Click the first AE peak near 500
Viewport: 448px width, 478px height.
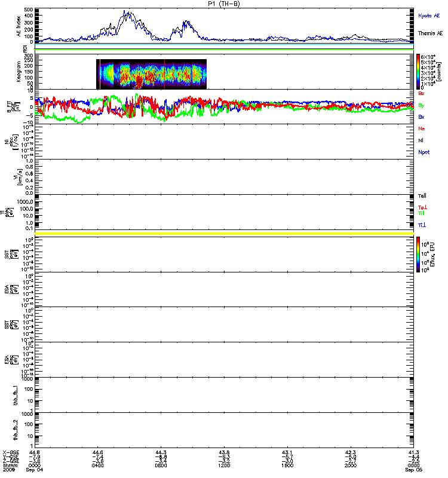pos(124,11)
